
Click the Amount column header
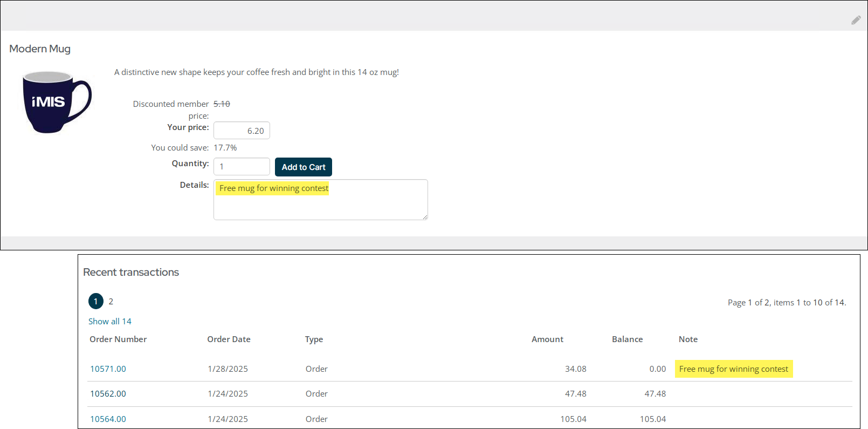[547, 339]
